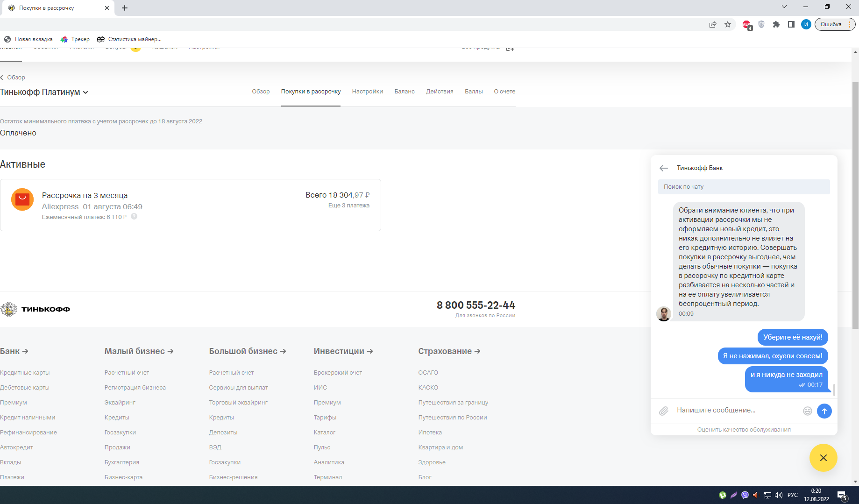Screen dimensions: 859x504
Task: Open the Инвестиции footer section
Action: coord(343,351)
